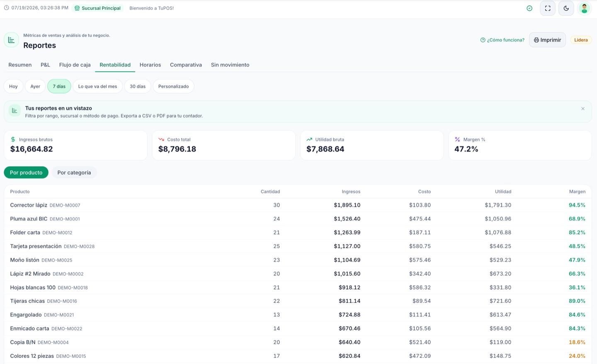597x364 pixels.
Task: Click the Tarjeta presentación product name
Action: click(x=36, y=246)
